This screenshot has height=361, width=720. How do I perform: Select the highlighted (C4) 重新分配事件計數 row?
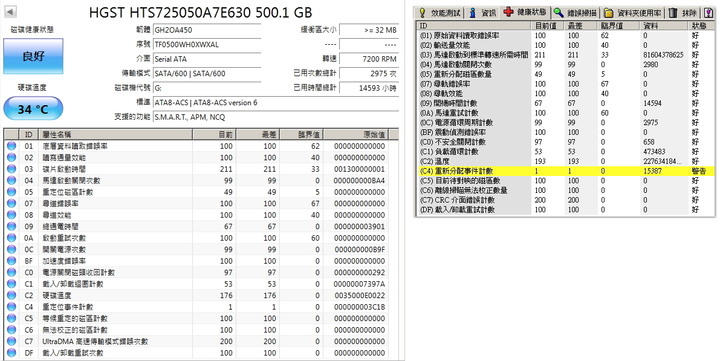pos(566,171)
